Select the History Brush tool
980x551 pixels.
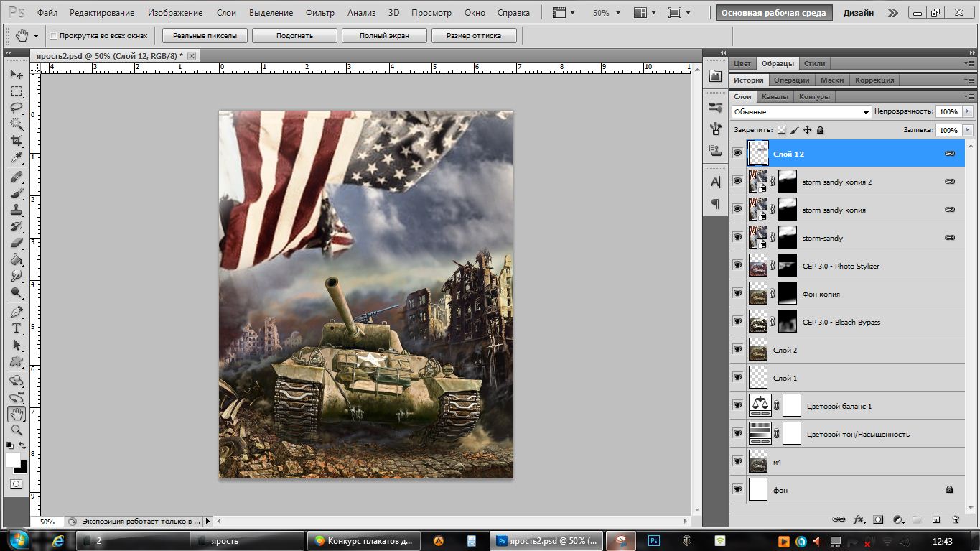click(x=17, y=226)
